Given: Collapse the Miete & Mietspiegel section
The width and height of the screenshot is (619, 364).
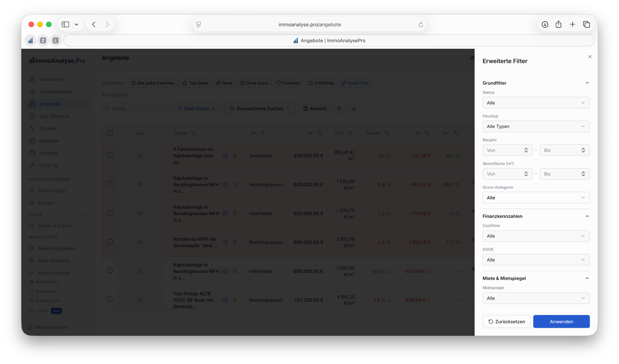Looking at the screenshot, I should click(x=587, y=278).
